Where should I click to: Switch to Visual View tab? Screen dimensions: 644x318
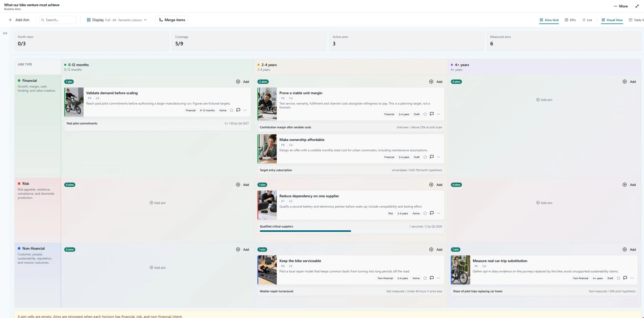click(x=612, y=20)
